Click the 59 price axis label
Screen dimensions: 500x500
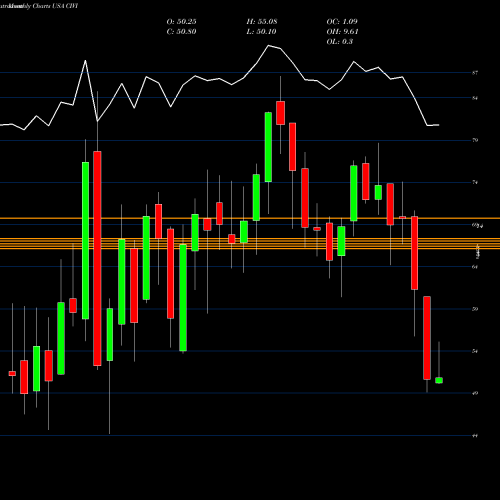[x=475, y=309]
